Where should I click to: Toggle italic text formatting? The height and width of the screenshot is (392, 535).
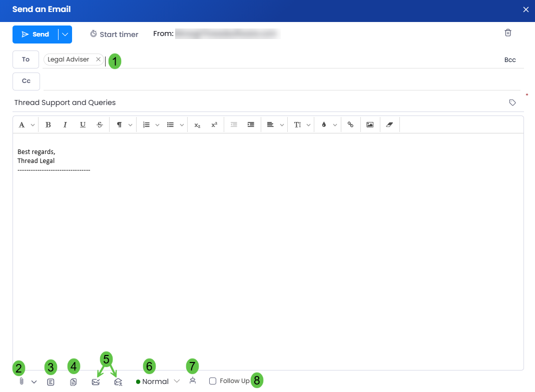[65, 125]
